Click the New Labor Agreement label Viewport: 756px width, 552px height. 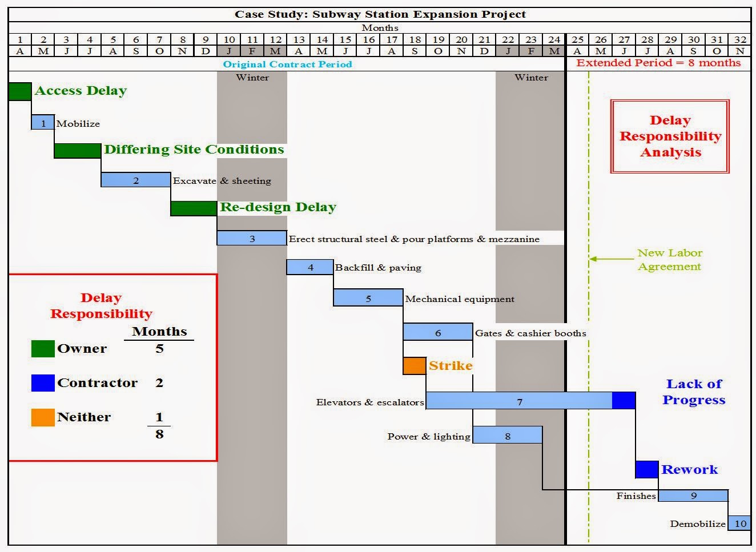pyautogui.click(x=669, y=260)
